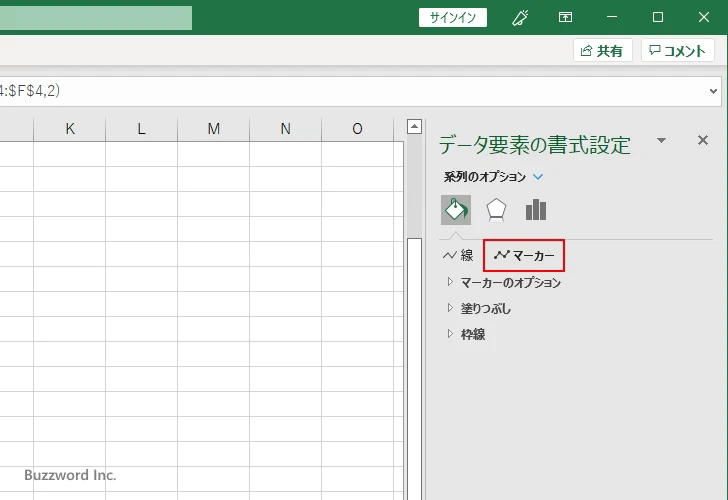Click the search box in the title bar
The image size is (728, 500).
(96, 18)
